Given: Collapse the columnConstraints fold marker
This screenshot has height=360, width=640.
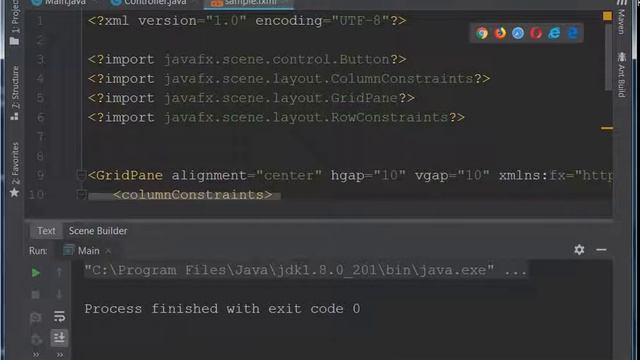Looking at the screenshot, I should [x=81, y=195].
